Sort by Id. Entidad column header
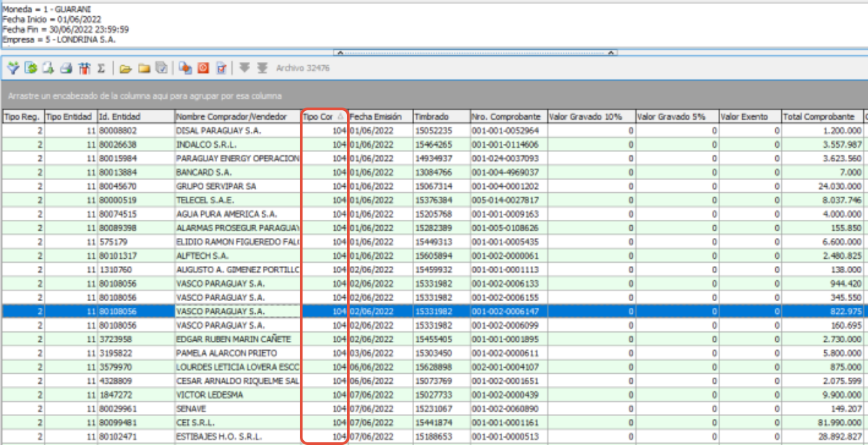 (136, 116)
